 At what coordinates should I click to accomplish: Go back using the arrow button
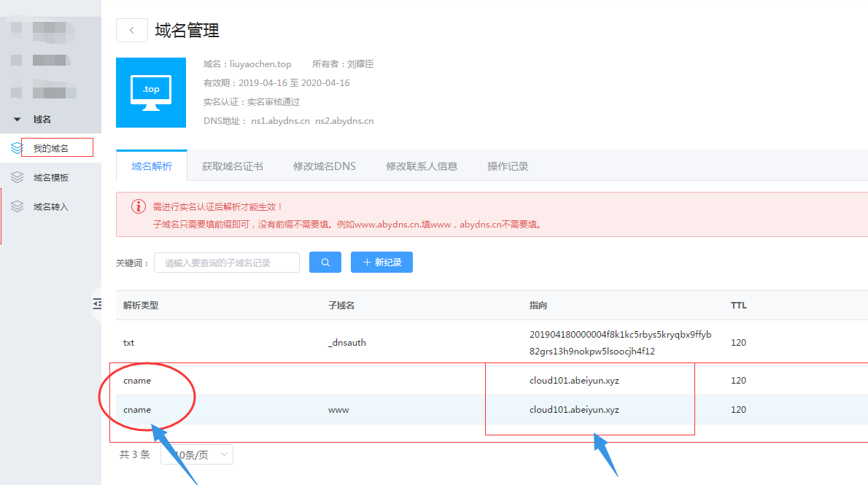coord(131,30)
